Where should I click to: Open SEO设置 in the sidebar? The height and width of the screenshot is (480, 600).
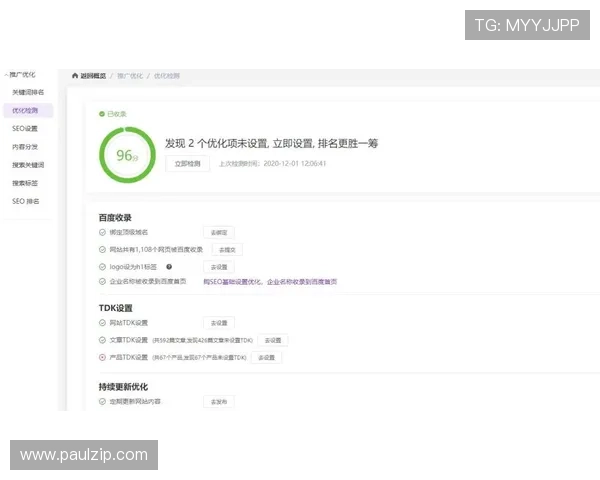point(25,129)
